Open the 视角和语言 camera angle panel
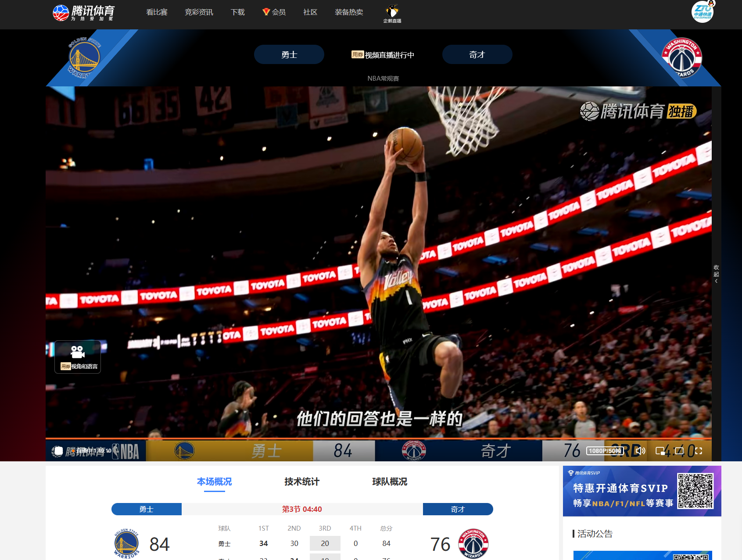This screenshot has width=742, height=560. click(78, 357)
